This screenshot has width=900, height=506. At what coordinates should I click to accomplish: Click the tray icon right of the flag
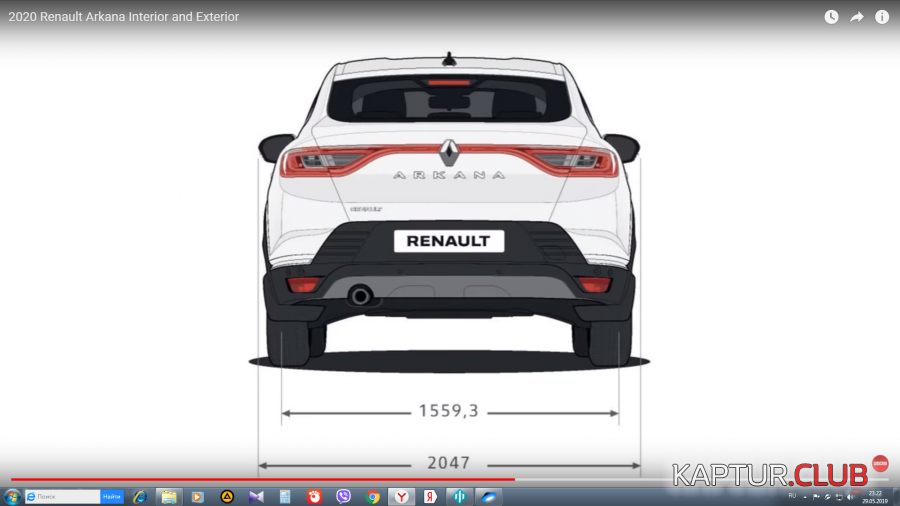pyautogui.click(x=828, y=497)
